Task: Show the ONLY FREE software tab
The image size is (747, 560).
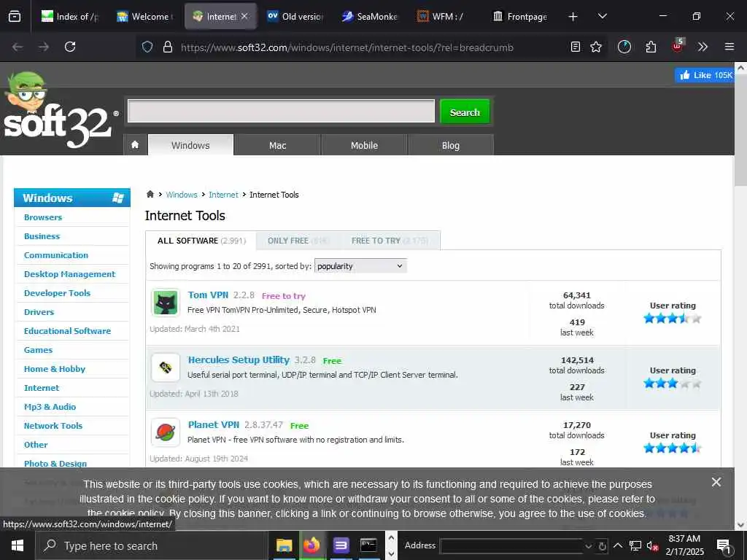Action: point(298,241)
